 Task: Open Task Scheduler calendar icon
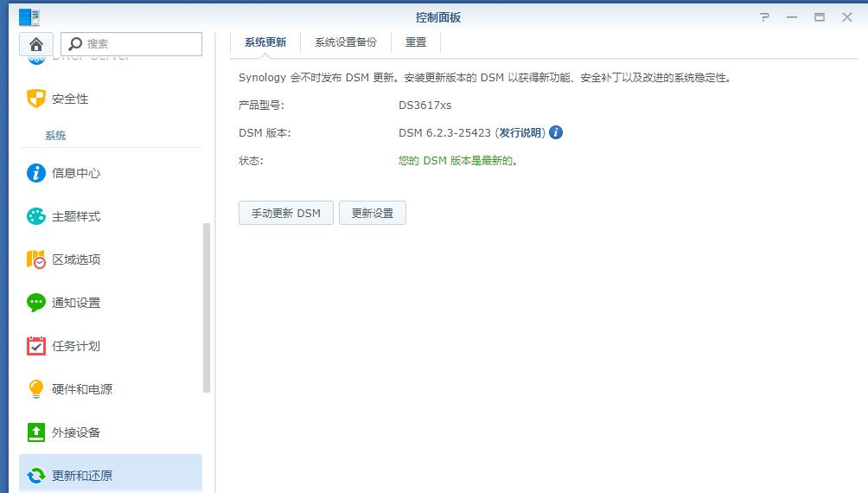coord(35,346)
